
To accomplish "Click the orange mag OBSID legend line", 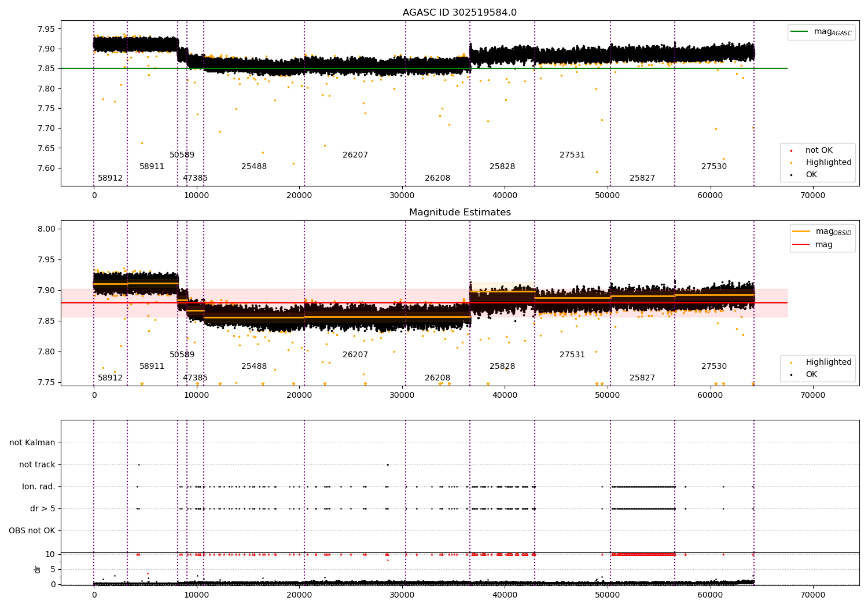I will (801, 232).
